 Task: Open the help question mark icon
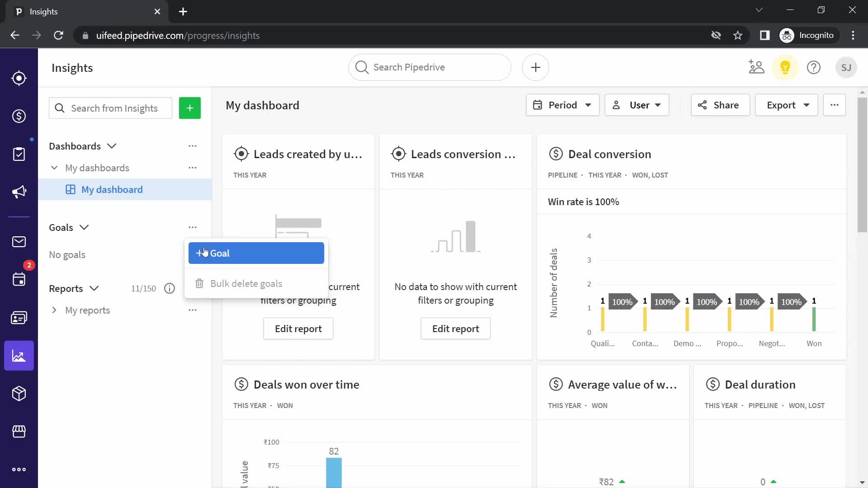[x=814, y=67]
